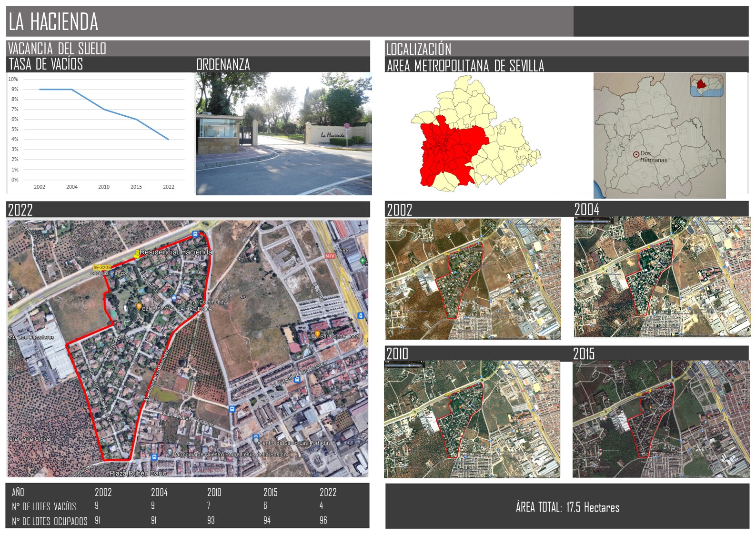View the 2010 aerial map image

click(472, 419)
